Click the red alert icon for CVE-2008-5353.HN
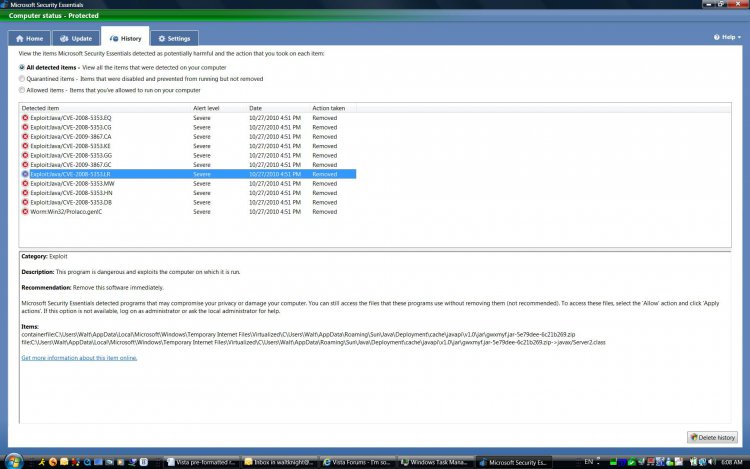The width and height of the screenshot is (750, 469). [x=25, y=193]
